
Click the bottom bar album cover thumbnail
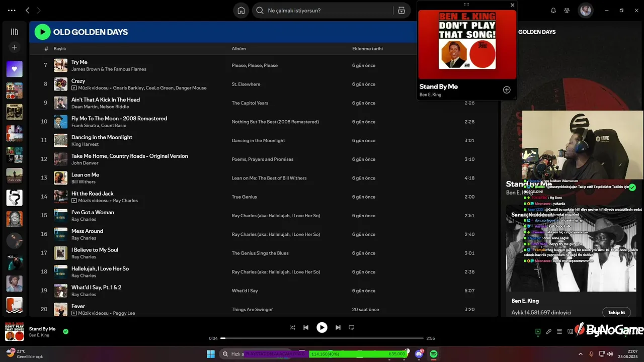tap(15, 331)
